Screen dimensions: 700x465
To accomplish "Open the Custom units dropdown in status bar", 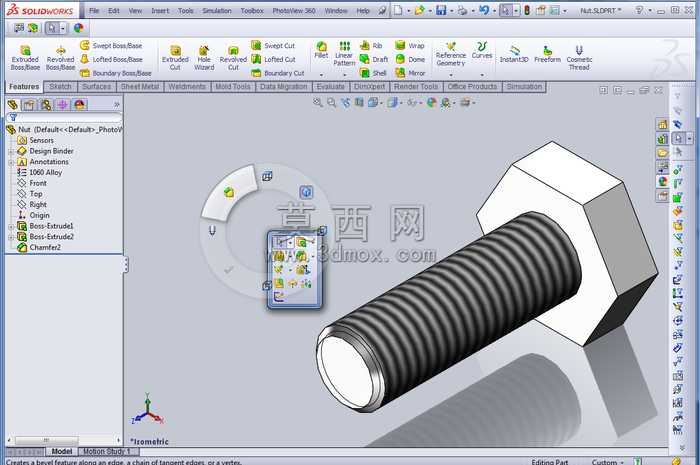I will tap(608, 462).
